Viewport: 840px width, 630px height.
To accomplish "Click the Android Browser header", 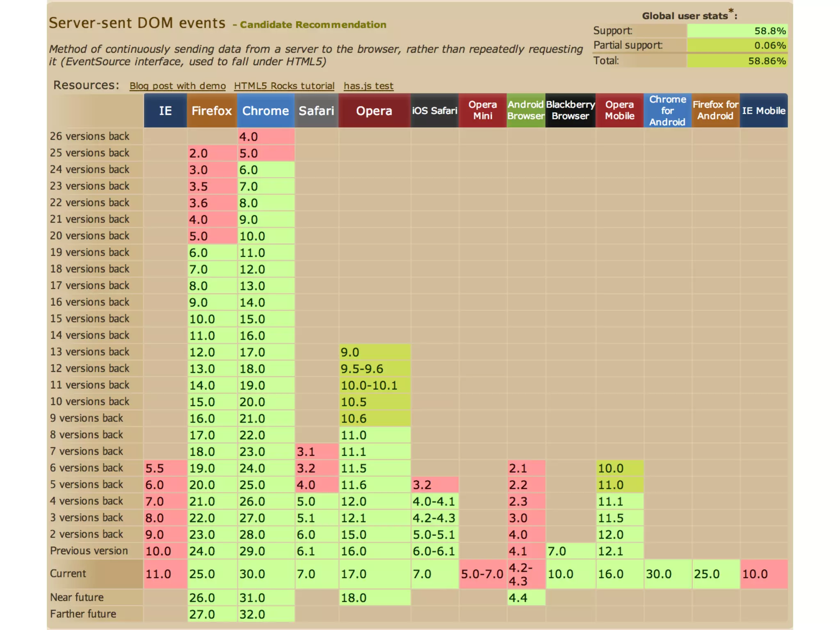I will pyautogui.click(x=525, y=111).
